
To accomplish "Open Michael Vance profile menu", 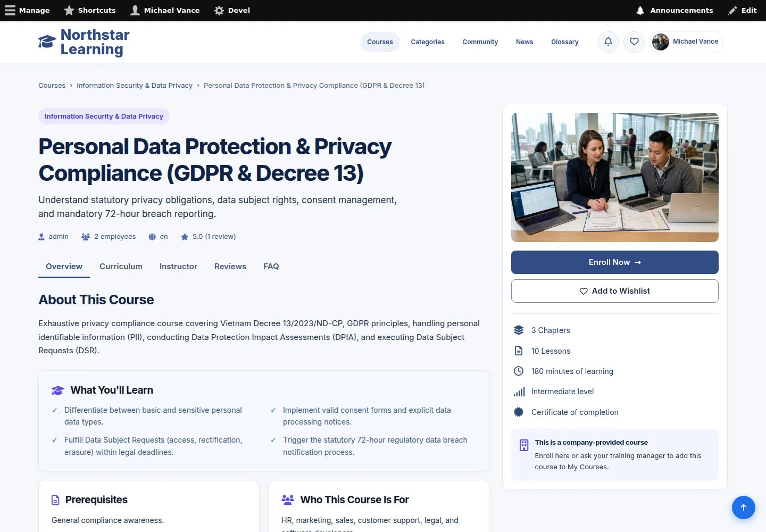I will click(x=686, y=41).
